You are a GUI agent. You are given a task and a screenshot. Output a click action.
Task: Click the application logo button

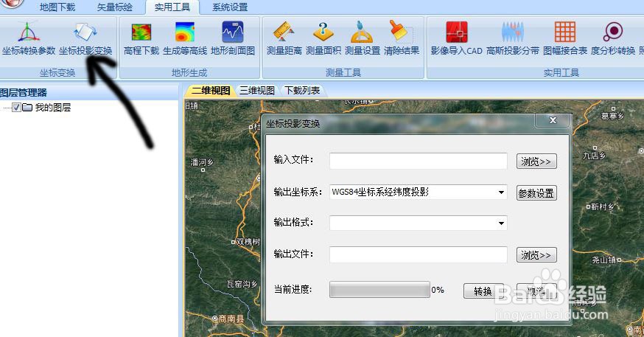13,4
